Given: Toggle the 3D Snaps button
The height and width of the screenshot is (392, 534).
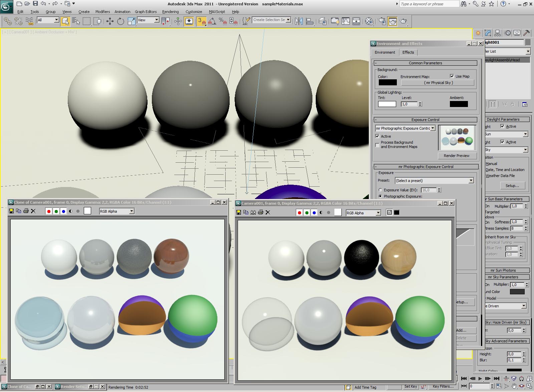Looking at the screenshot, I should [x=201, y=21].
